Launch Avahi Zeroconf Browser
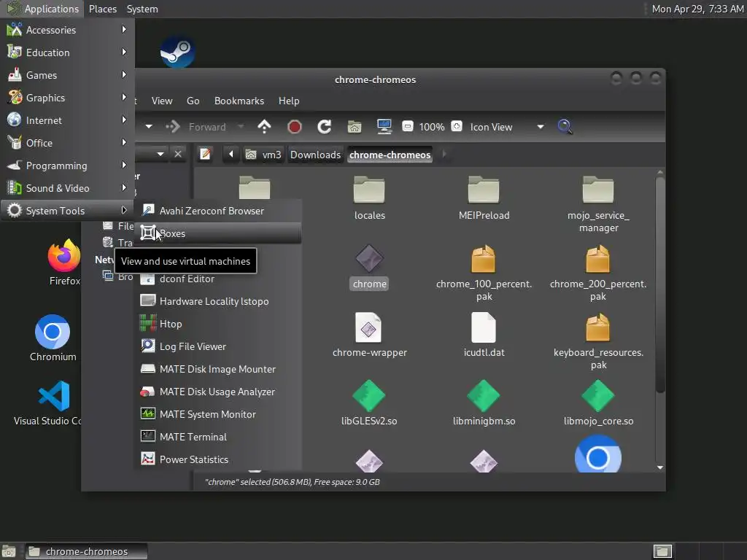The height and width of the screenshot is (560, 747). pyautogui.click(x=219, y=211)
